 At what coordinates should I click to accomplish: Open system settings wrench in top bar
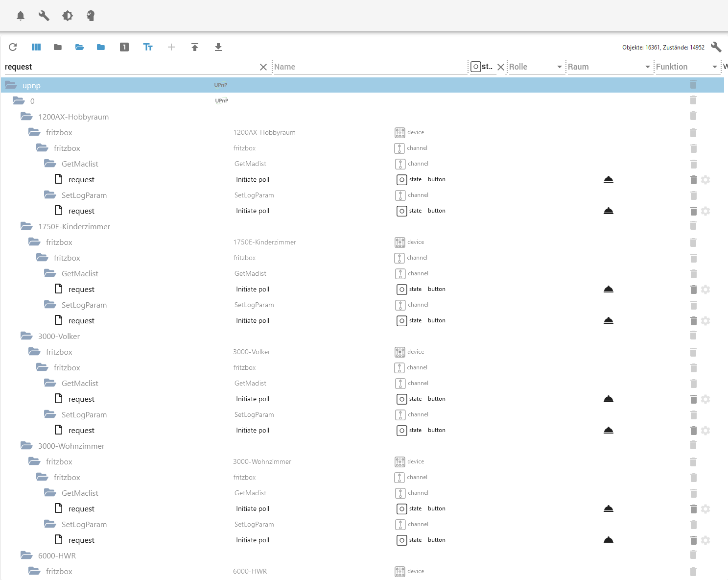pyautogui.click(x=44, y=16)
